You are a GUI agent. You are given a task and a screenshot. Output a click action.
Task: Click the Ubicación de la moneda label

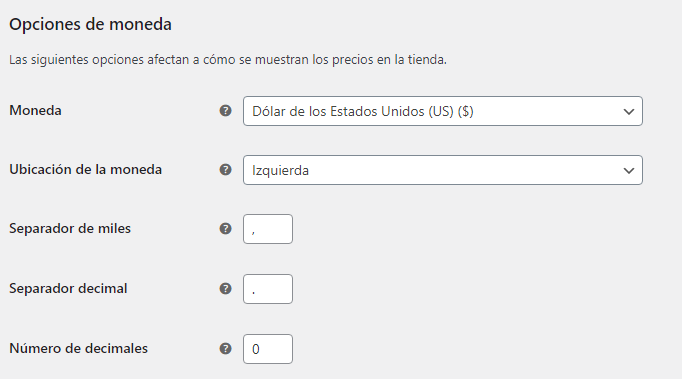[x=86, y=169]
